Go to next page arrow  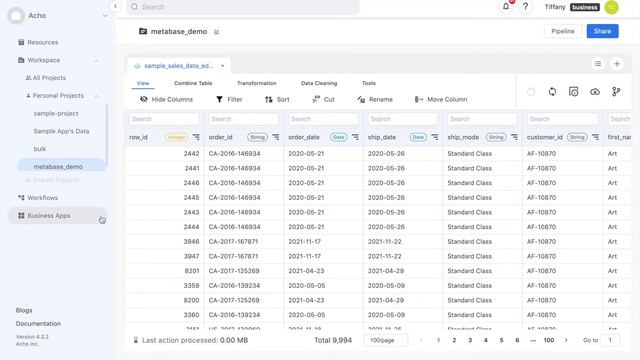[x=566, y=340]
